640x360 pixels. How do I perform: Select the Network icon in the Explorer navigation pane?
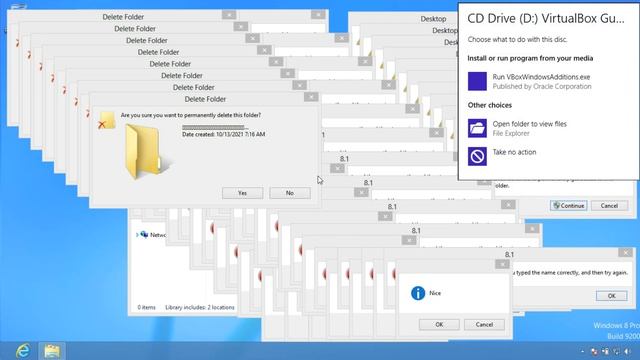pos(144,235)
